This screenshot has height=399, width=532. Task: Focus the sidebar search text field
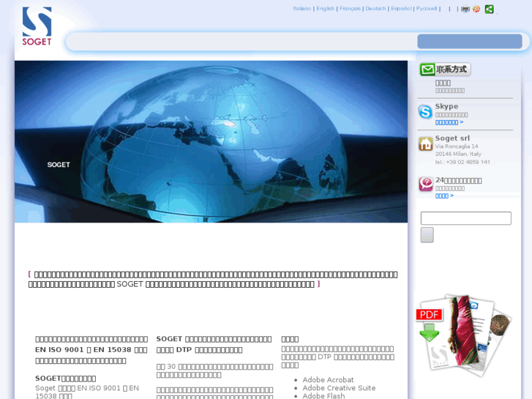click(x=466, y=218)
